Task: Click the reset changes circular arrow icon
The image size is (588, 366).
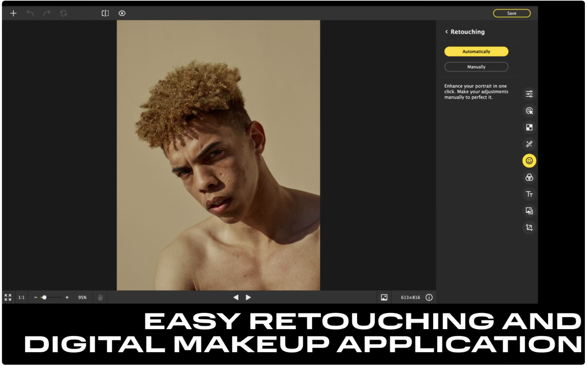Action: (x=64, y=13)
